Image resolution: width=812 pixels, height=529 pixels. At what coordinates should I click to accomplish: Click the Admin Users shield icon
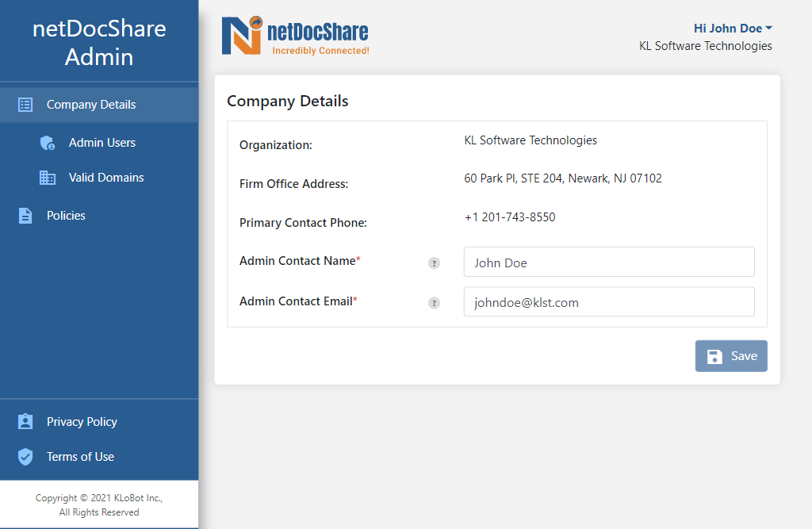click(47, 143)
